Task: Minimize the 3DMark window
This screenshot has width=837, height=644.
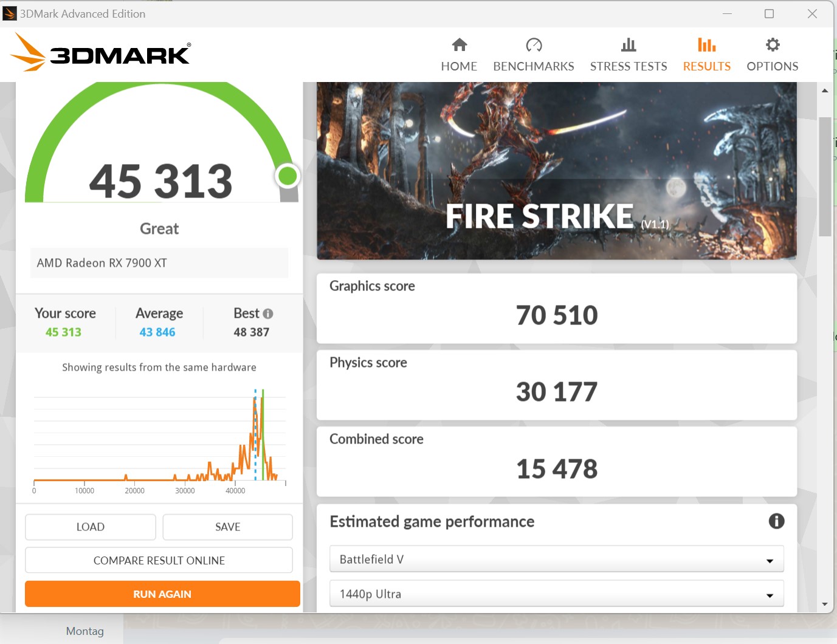Action: (727, 13)
